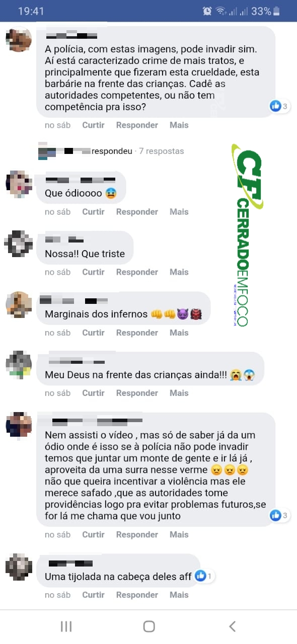Open 'Mais' menu under 'Uma tijolada' comment
The image size is (297, 644).
(179, 595)
